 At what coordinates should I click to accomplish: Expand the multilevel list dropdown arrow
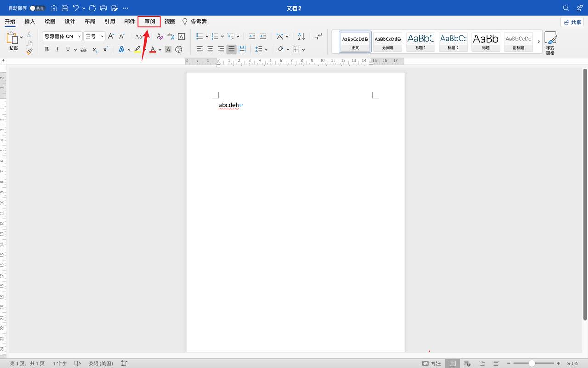click(238, 36)
